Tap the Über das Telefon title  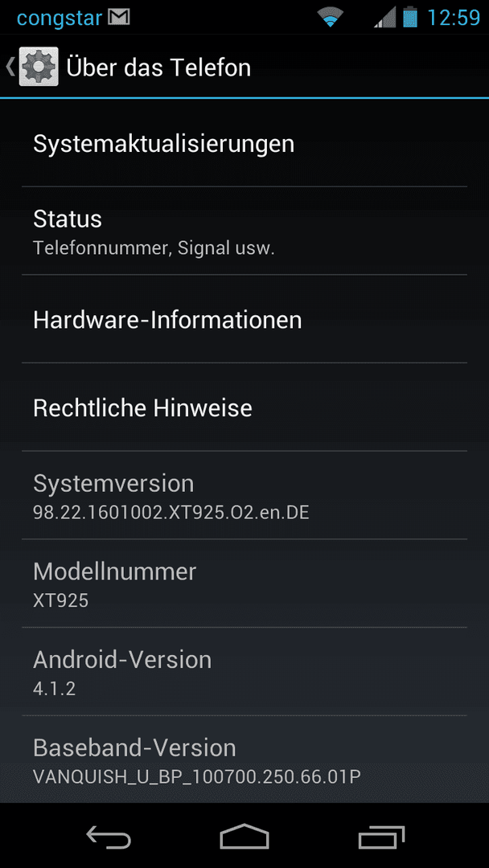pos(158,67)
